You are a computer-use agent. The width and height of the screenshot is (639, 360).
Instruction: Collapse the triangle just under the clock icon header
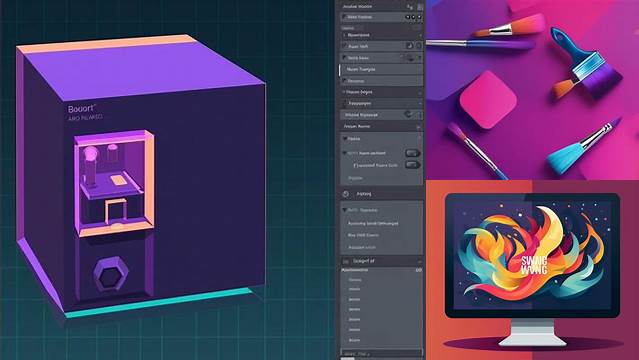tap(344, 210)
